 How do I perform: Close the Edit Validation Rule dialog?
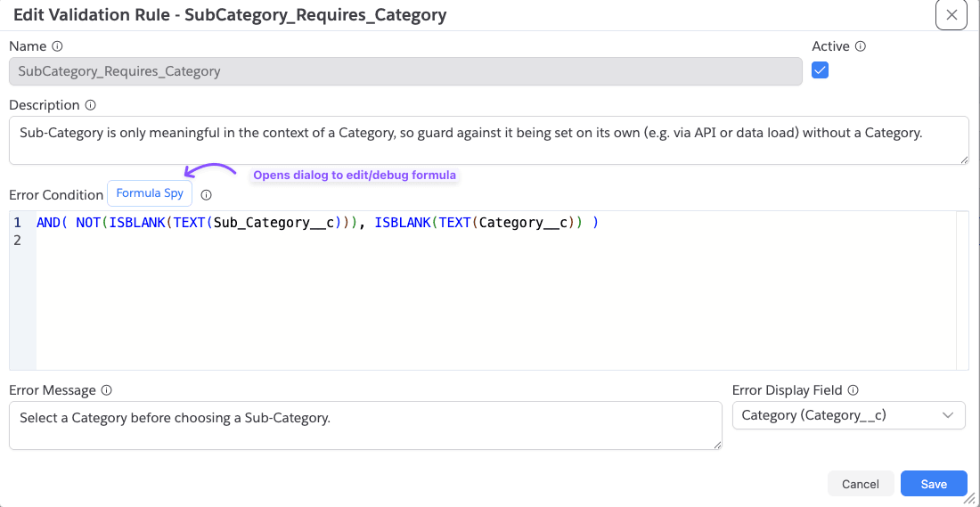coord(951,15)
